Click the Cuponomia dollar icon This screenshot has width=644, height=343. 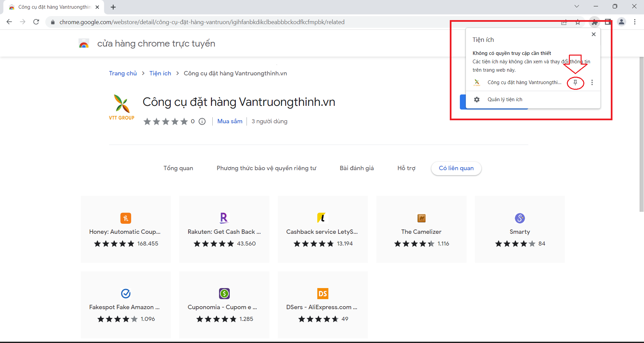224,293
